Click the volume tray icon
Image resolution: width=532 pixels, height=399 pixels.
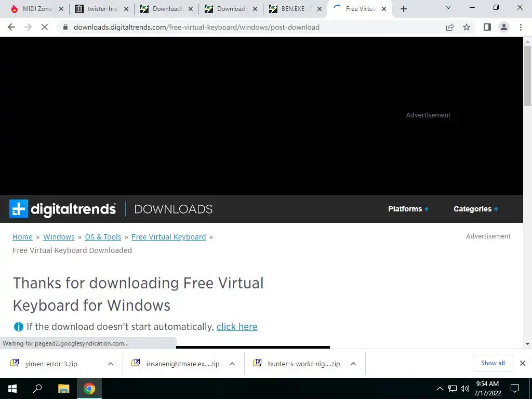pyautogui.click(x=465, y=389)
